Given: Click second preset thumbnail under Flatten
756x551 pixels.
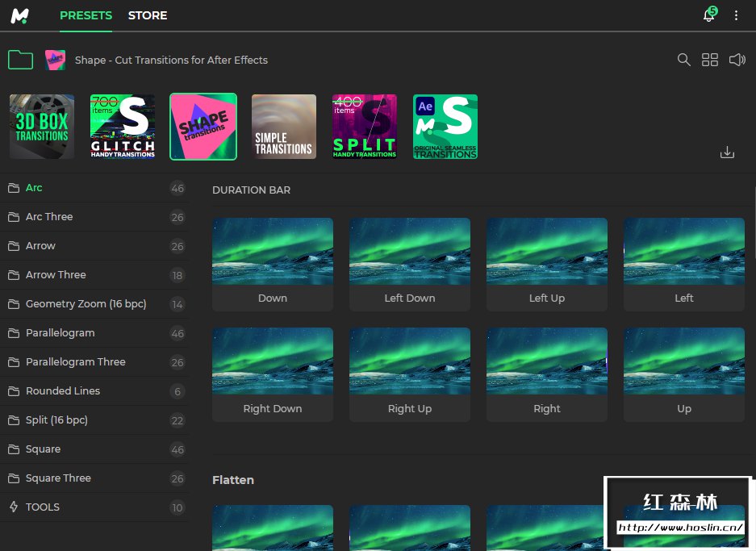Looking at the screenshot, I should click(x=410, y=528).
